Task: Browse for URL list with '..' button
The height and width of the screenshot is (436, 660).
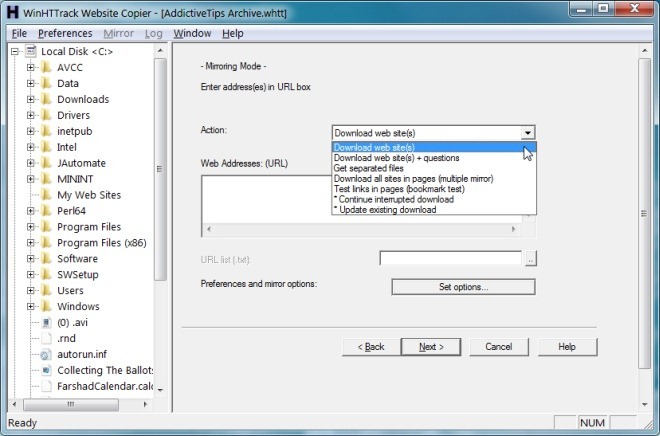Action: click(531, 258)
